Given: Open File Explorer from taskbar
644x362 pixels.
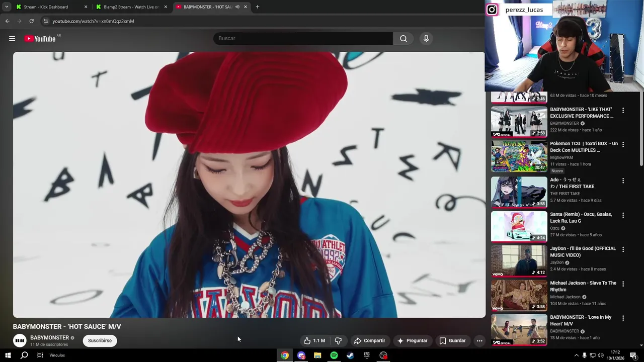Looking at the screenshot, I should 317,355.
